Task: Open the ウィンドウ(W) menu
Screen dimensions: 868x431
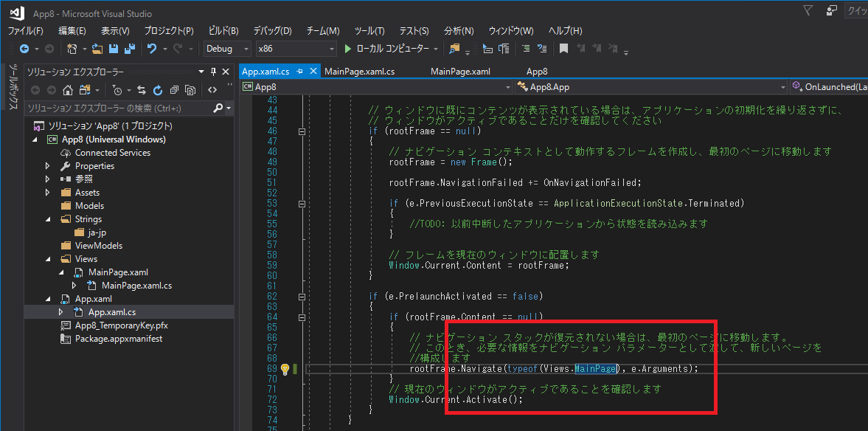Action: (x=510, y=31)
